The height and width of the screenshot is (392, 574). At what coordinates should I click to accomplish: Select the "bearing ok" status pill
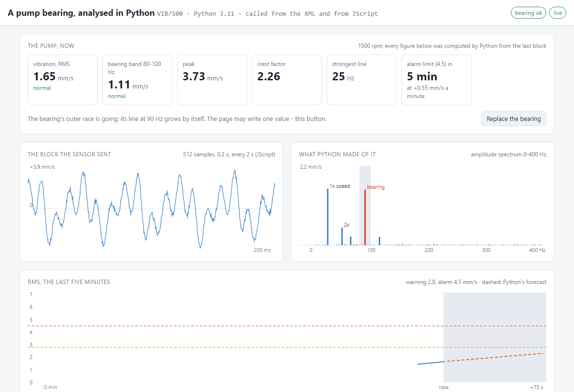click(529, 13)
